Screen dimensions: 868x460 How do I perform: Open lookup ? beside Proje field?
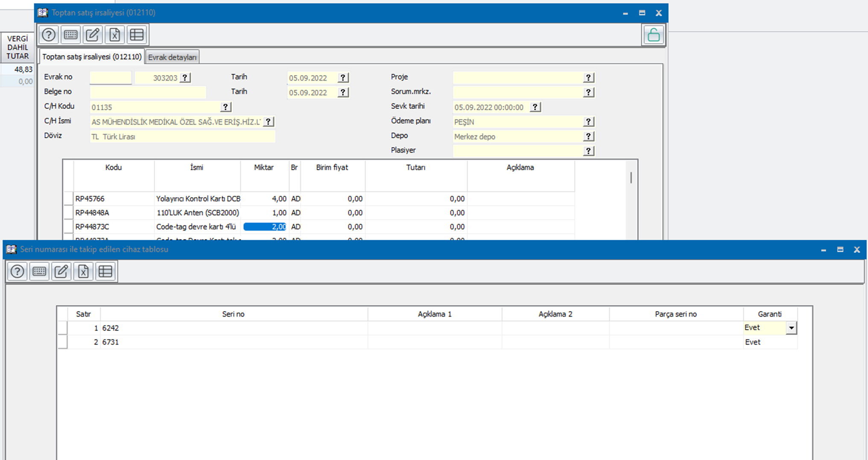pos(588,78)
